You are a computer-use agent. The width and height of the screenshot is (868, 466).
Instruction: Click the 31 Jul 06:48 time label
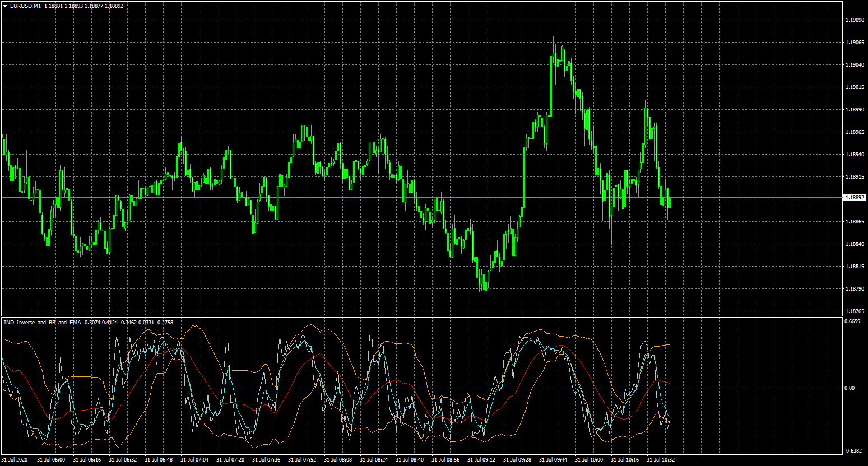[159, 460]
